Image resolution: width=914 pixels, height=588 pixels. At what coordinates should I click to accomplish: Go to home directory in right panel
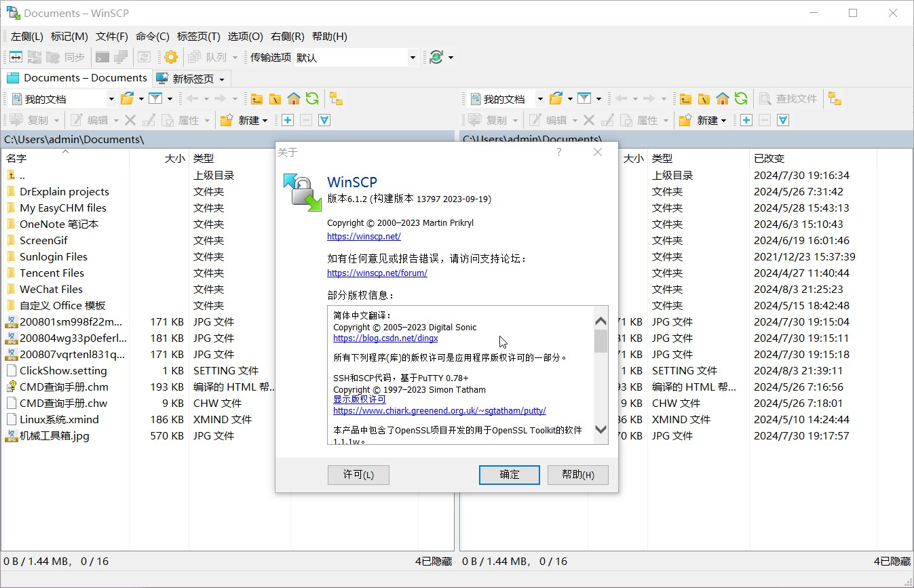point(723,98)
